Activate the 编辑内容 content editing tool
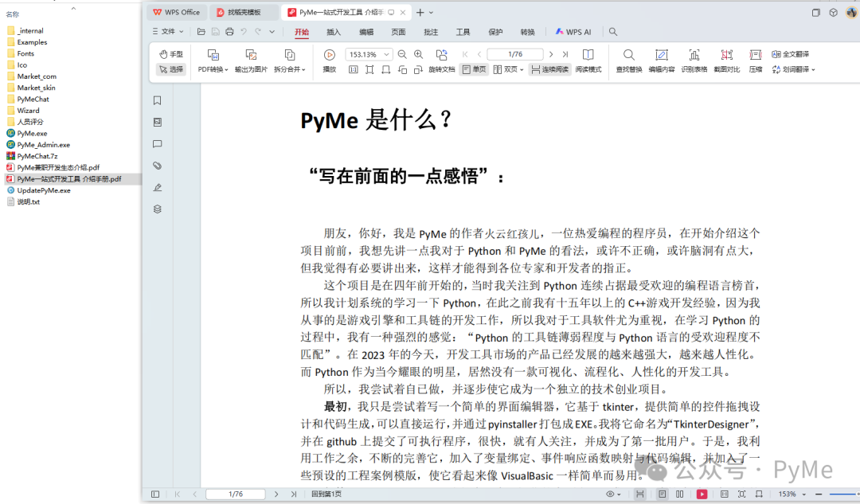This screenshot has height=504, width=860. click(x=661, y=61)
